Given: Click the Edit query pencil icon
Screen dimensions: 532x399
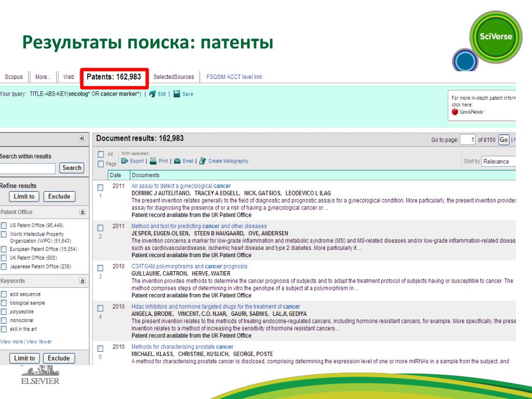Looking at the screenshot, I should [x=152, y=94].
